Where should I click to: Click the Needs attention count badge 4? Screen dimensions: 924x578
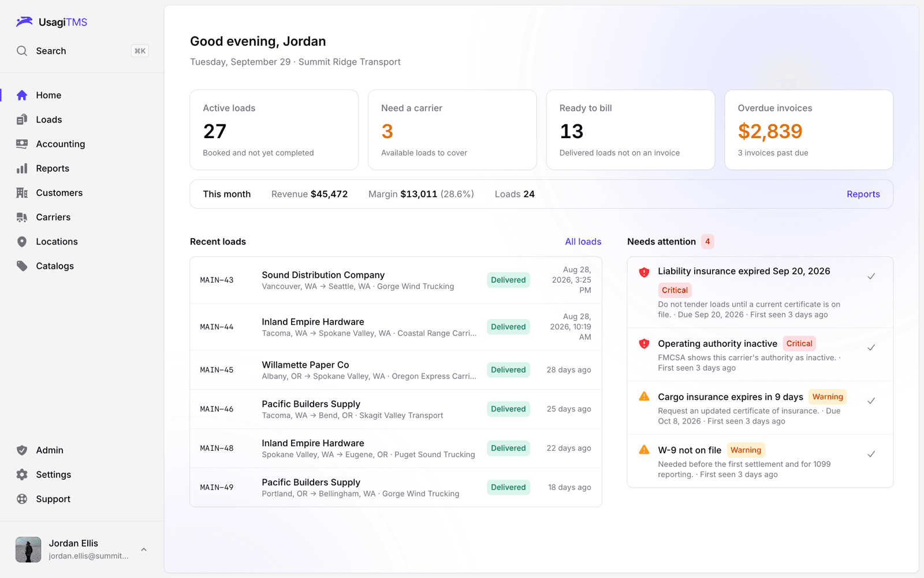click(x=707, y=242)
